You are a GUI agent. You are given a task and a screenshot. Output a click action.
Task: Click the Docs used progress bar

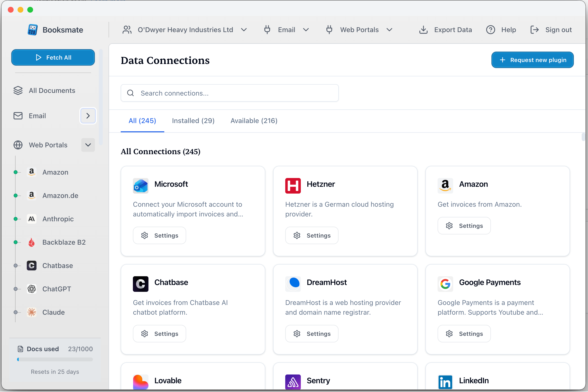click(55, 359)
